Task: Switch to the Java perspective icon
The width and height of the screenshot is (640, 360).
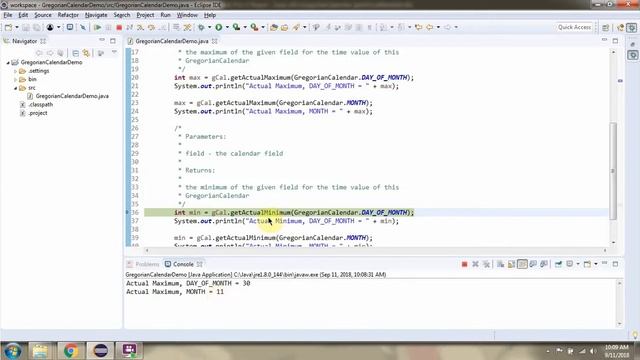Action: pyautogui.click(x=620, y=27)
